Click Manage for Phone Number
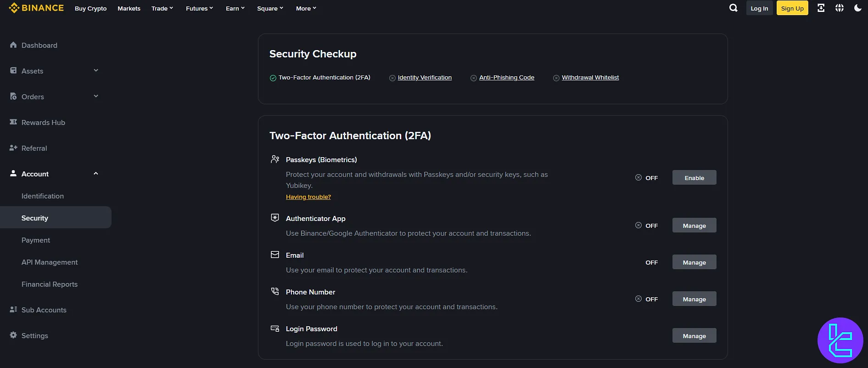 [x=694, y=299]
